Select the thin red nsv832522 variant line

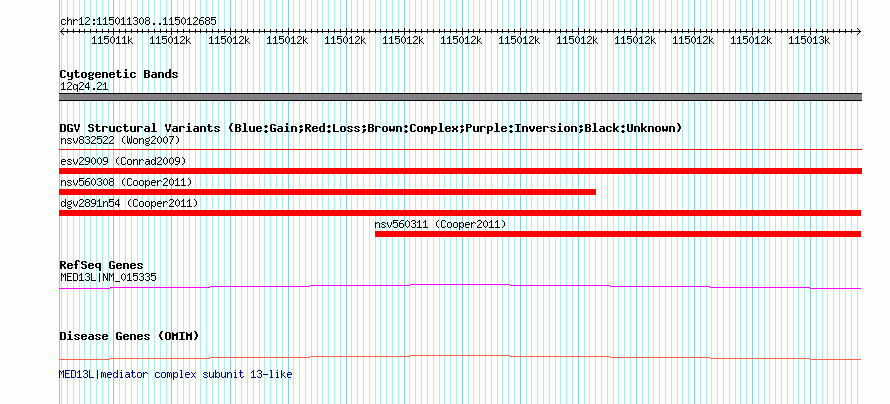click(460, 150)
